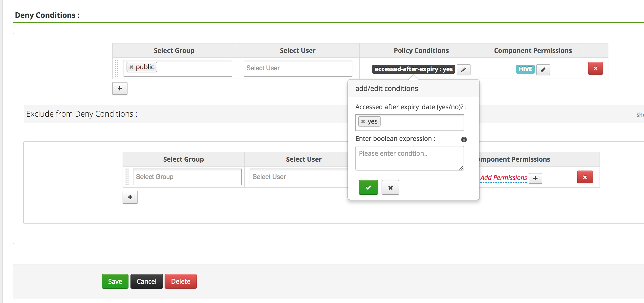Click plus beside Add Permissions

pos(535,178)
